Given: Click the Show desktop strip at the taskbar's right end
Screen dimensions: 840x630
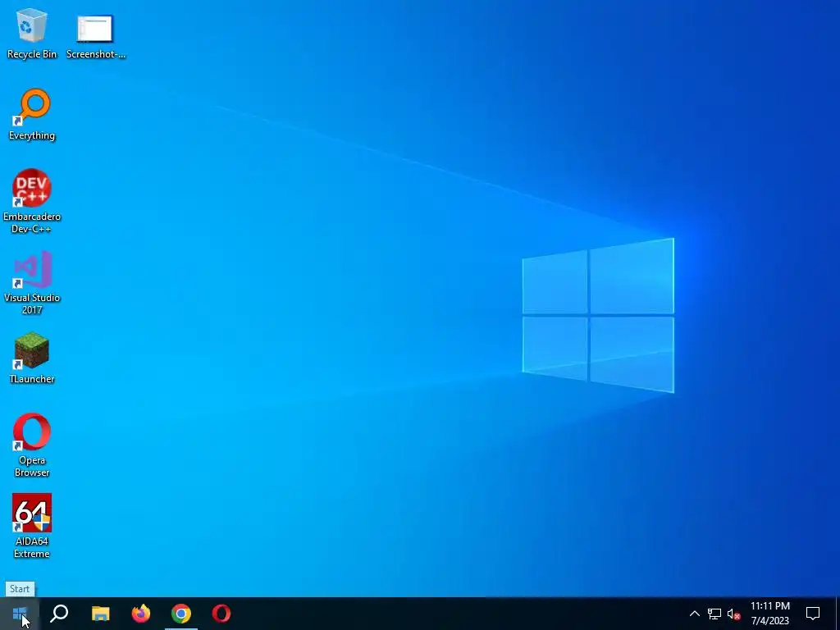Looking at the screenshot, I should click(838, 614).
